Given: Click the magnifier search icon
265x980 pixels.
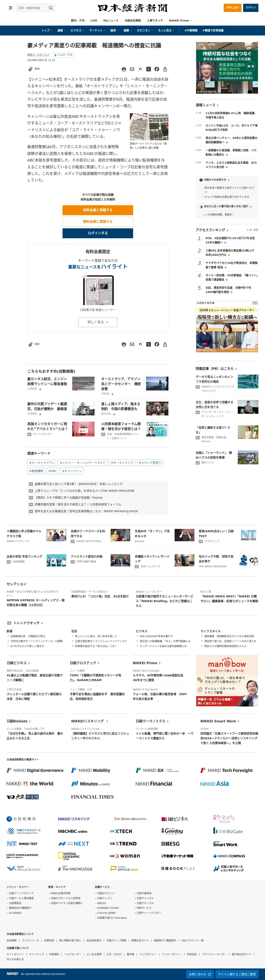Looking at the screenshot, I should [x=51, y=8].
